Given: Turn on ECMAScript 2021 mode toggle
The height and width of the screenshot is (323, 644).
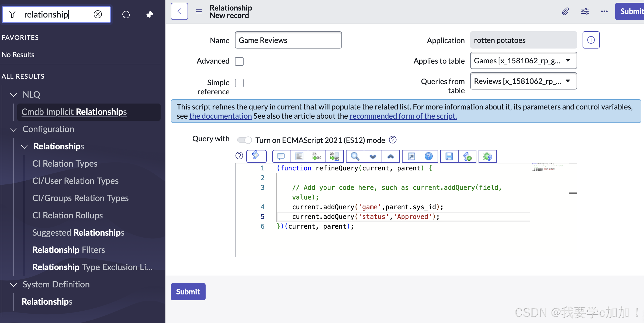Looking at the screenshot, I should coord(244,140).
